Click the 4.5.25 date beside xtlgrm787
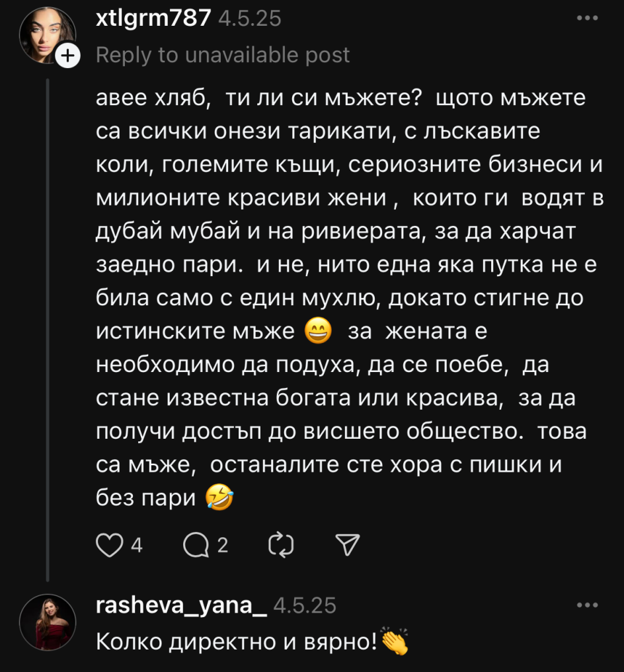The image size is (624, 672). click(250, 19)
